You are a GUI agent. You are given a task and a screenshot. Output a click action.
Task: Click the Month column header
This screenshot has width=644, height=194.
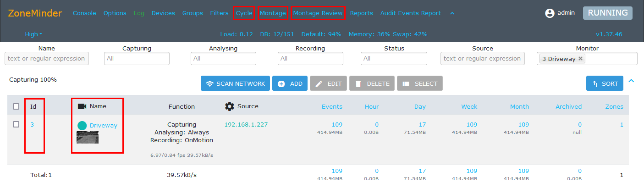pyautogui.click(x=519, y=106)
